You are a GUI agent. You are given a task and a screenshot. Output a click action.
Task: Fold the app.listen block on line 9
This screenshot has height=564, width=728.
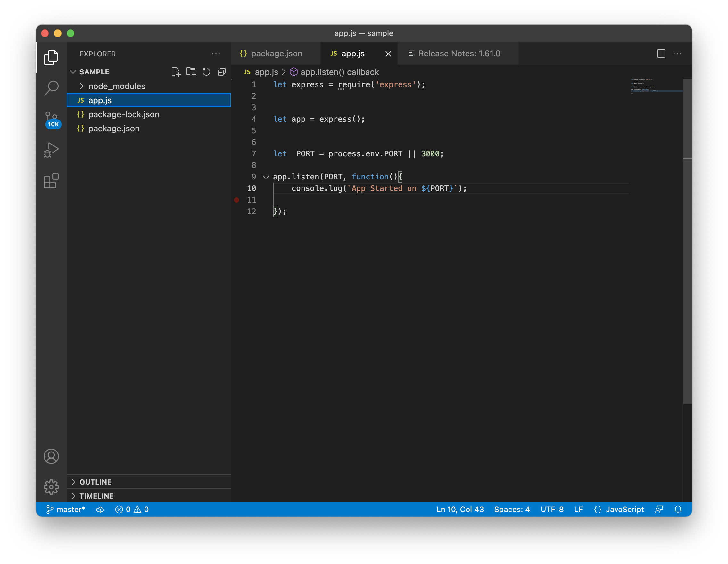point(266,177)
